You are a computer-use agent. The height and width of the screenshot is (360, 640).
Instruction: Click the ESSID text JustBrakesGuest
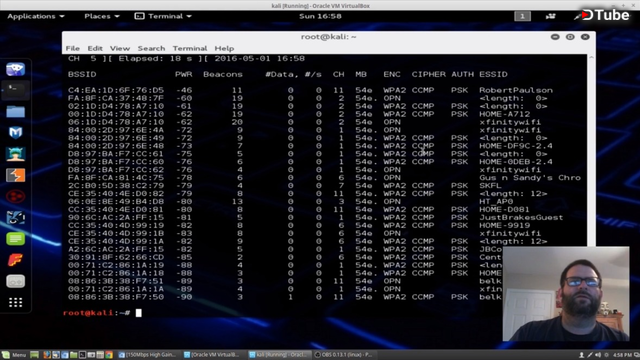(521, 217)
